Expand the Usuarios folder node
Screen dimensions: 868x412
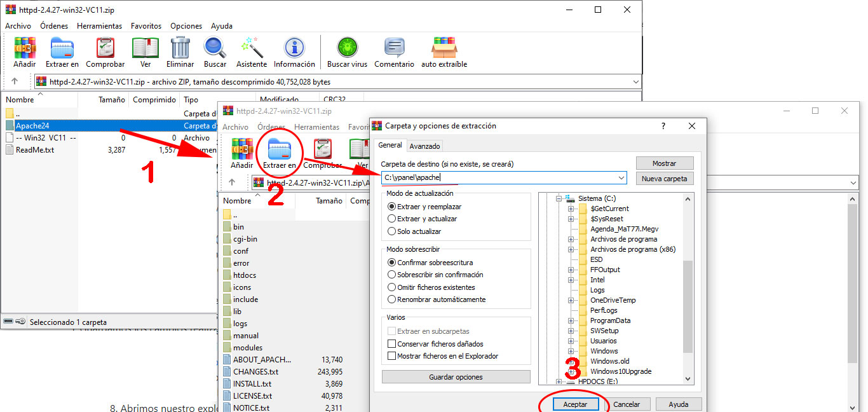pos(571,341)
